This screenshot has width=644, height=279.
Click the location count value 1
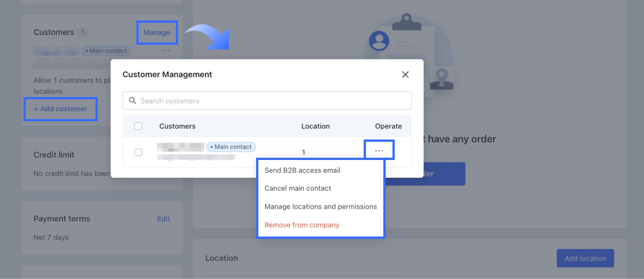pos(303,152)
